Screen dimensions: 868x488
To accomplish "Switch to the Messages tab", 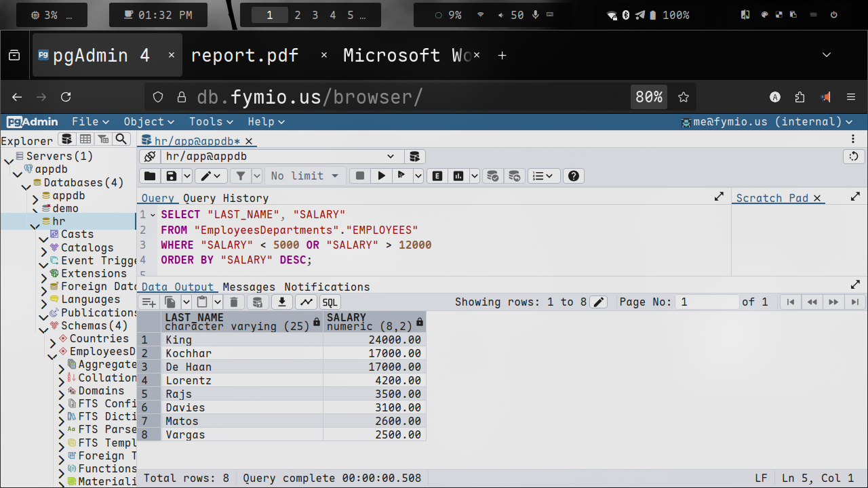I will pos(249,287).
